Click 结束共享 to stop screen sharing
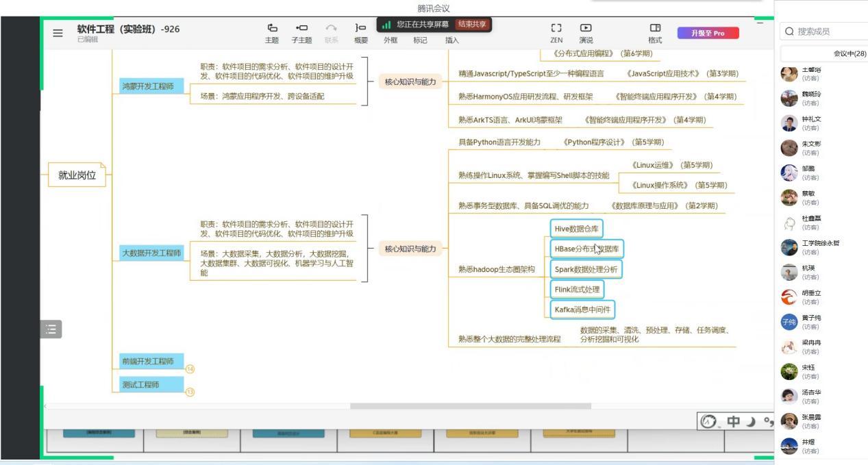The height and width of the screenshot is (465, 868). click(x=472, y=24)
